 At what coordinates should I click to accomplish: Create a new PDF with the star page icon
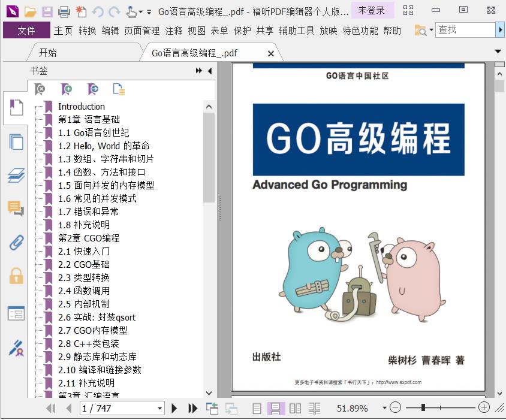tap(81, 12)
